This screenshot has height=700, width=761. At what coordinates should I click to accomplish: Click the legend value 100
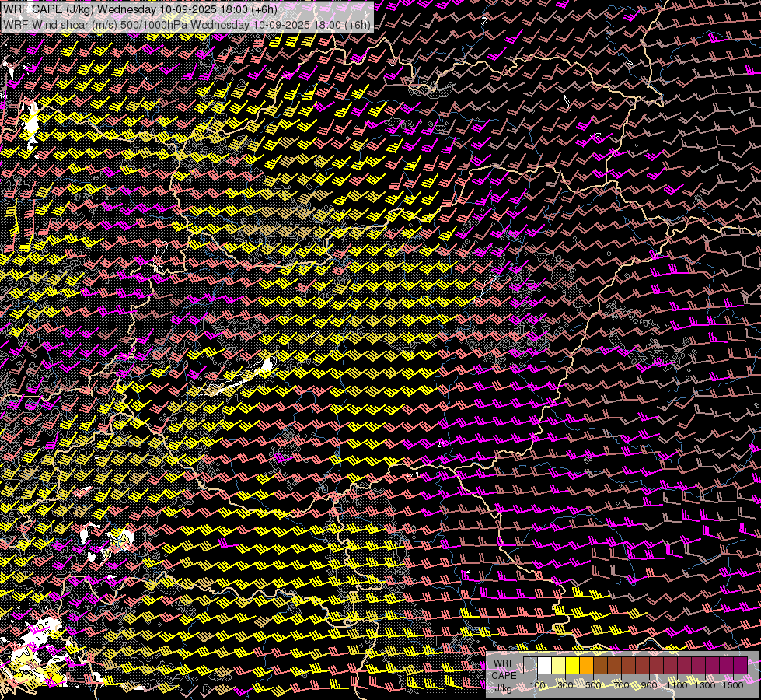pyautogui.click(x=537, y=685)
